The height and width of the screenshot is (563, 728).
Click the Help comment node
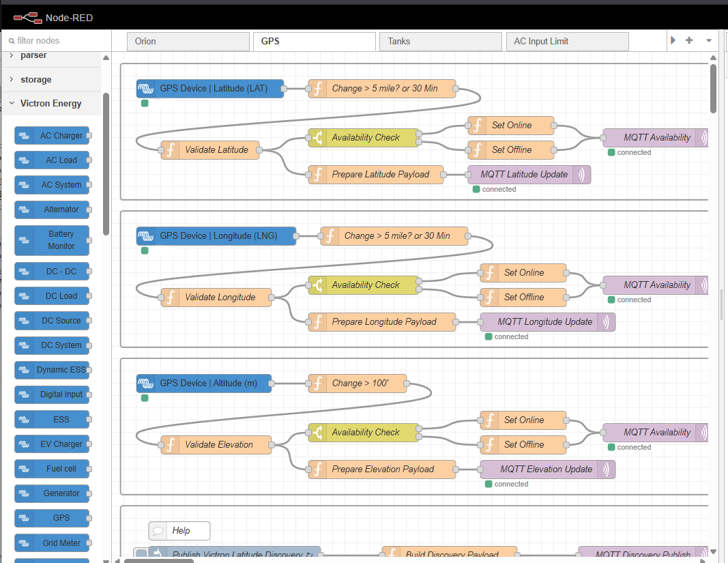tap(179, 531)
